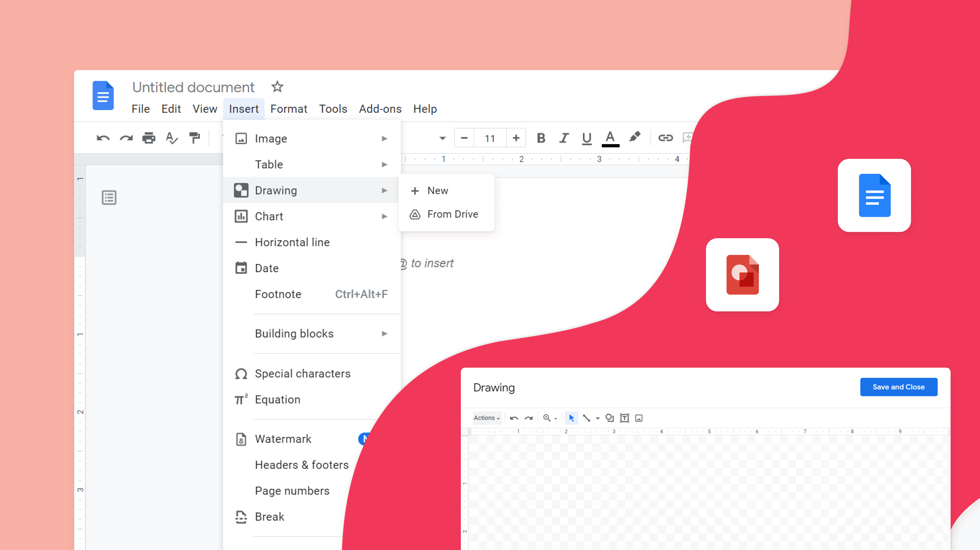This screenshot has height=550, width=980.
Task: Select the Print icon in the toolbar
Action: (x=149, y=138)
